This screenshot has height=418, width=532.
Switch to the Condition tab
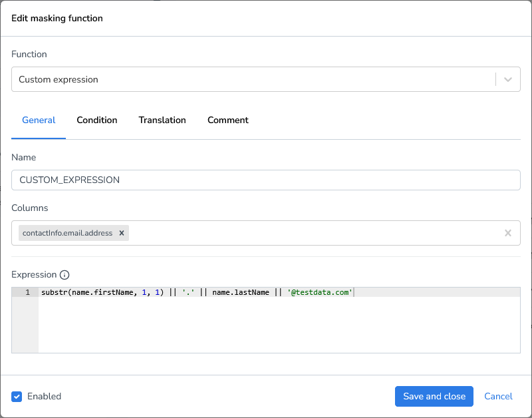(x=97, y=120)
